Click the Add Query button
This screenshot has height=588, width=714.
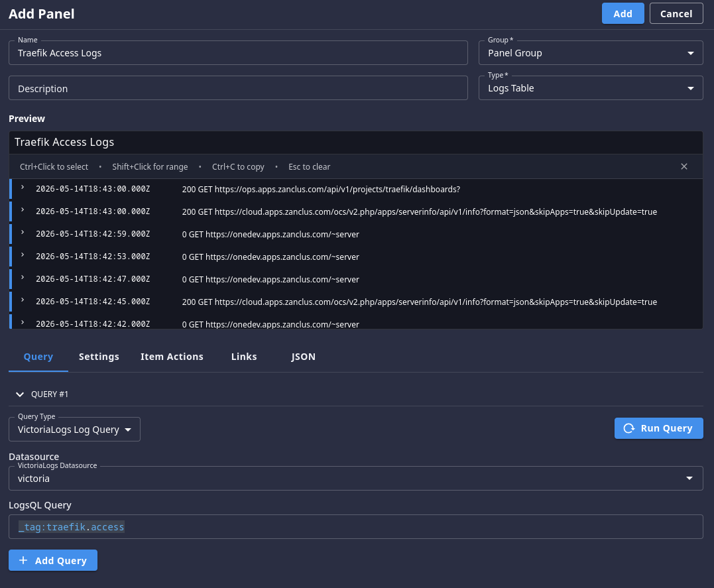[53, 560]
